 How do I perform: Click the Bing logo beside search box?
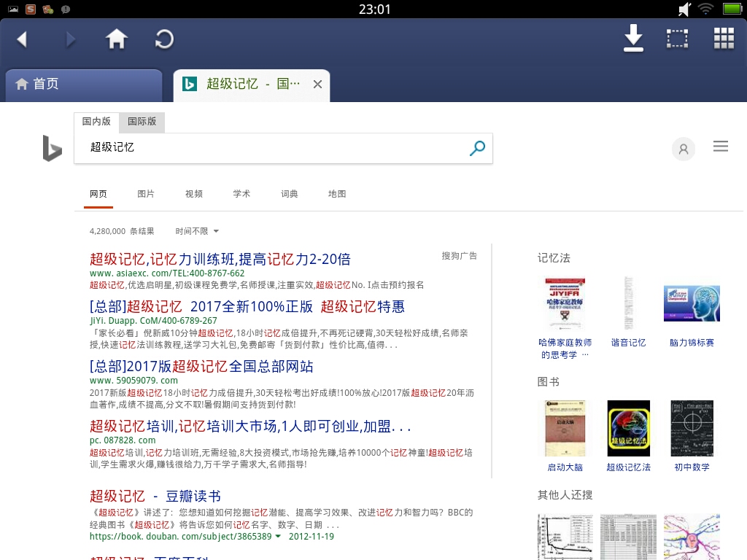click(52, 148)
